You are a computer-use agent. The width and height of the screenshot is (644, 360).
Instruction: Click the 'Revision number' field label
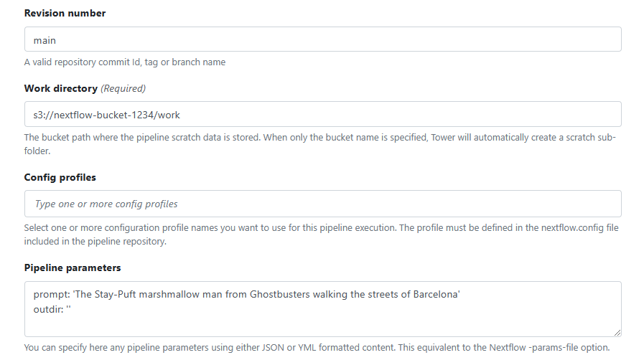pyautogui.click(x=65, y=14)
